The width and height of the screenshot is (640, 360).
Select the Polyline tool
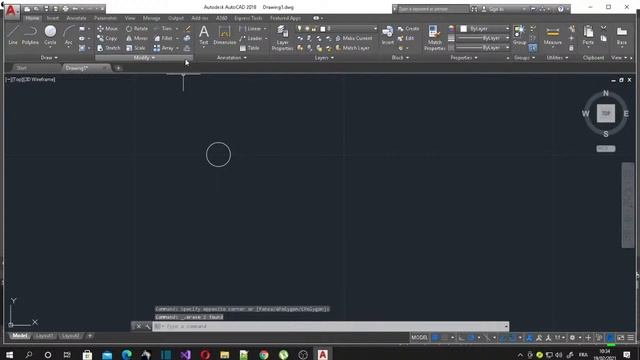(x=30, y=34)
